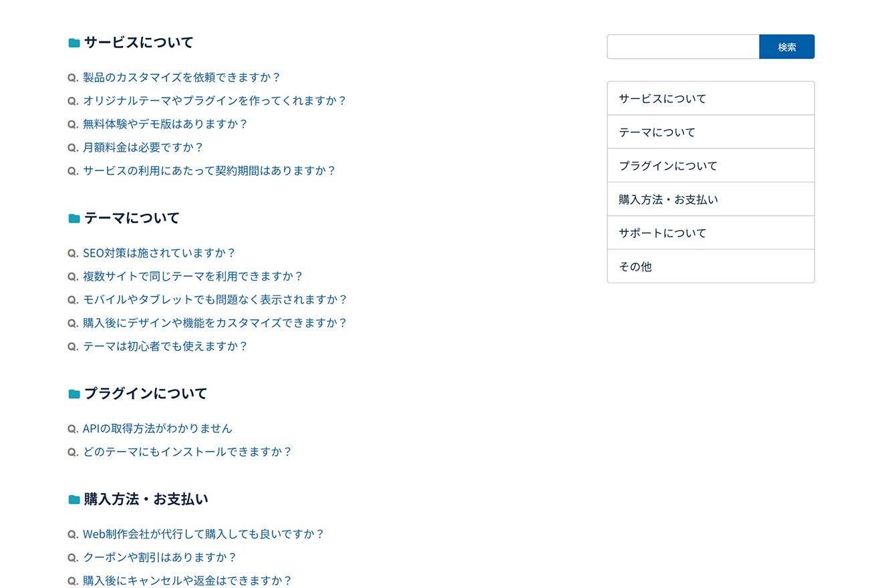882x588 pixels.
Task: Click folder icon beside プラグインについて heading
Action: pyautogui.click(x=74, y=394)
